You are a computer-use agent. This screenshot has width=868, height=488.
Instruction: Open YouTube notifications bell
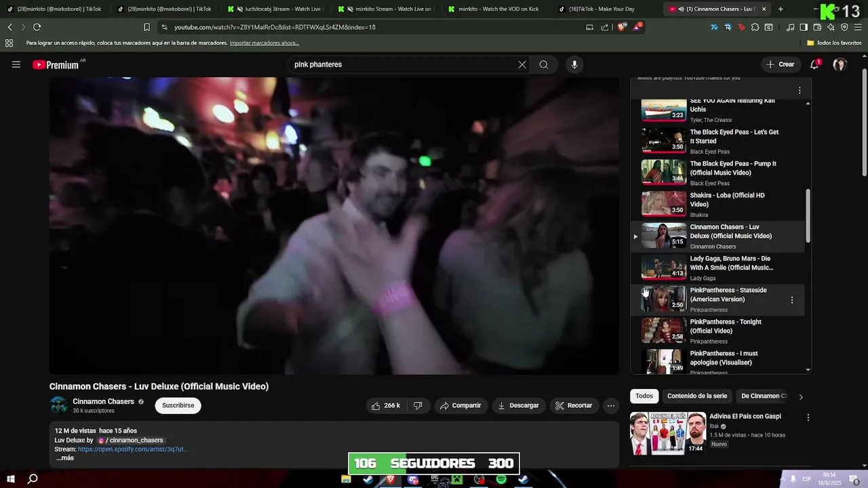(814, 64)
